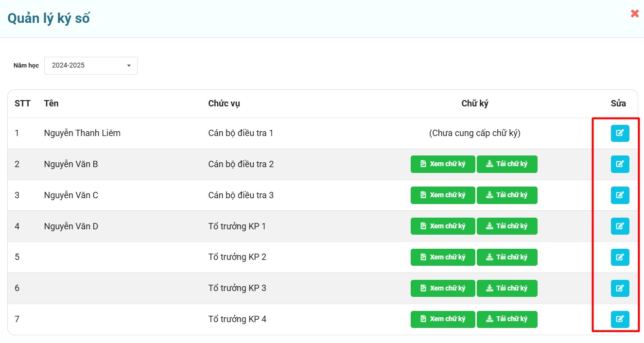Show signature for Tổ trưởng KP 4
The image size is (644, 343).
click(x=442, y=319)
